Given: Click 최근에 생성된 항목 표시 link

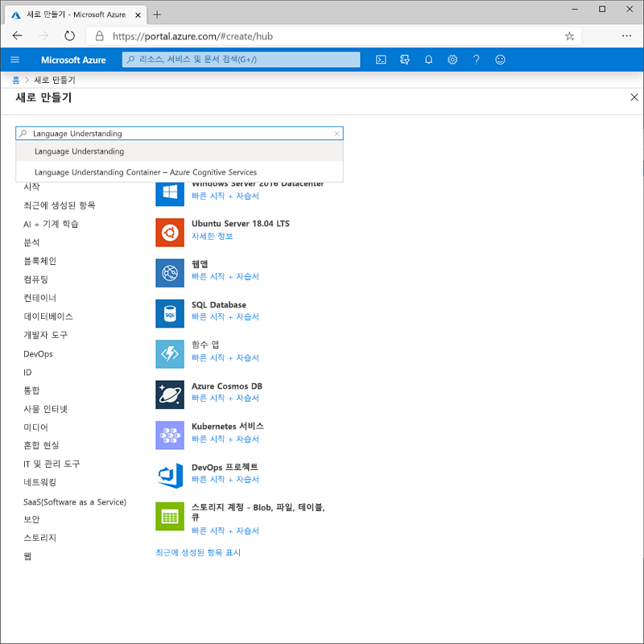Looking at the screenshot, I should 198,552.
